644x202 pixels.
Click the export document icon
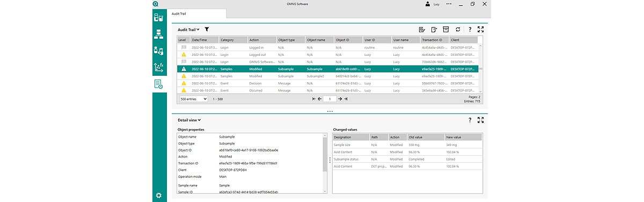(x=434, y=30)
